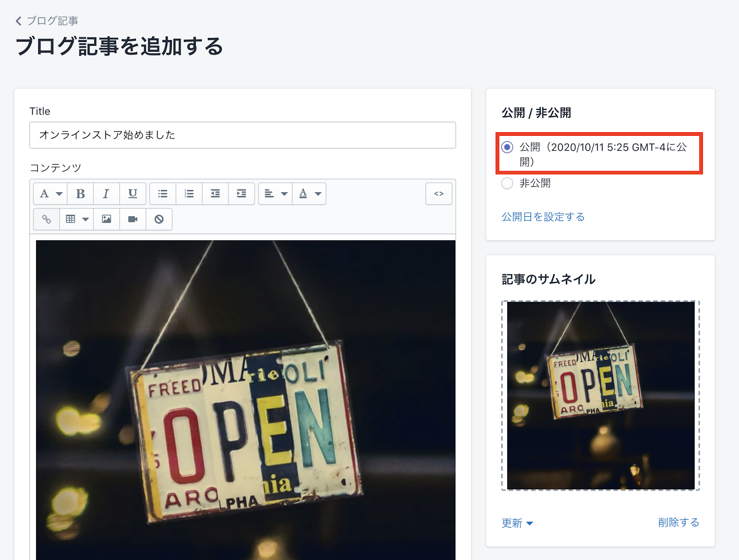
Task: Show HTML source code view
Action: click(439, 194)
